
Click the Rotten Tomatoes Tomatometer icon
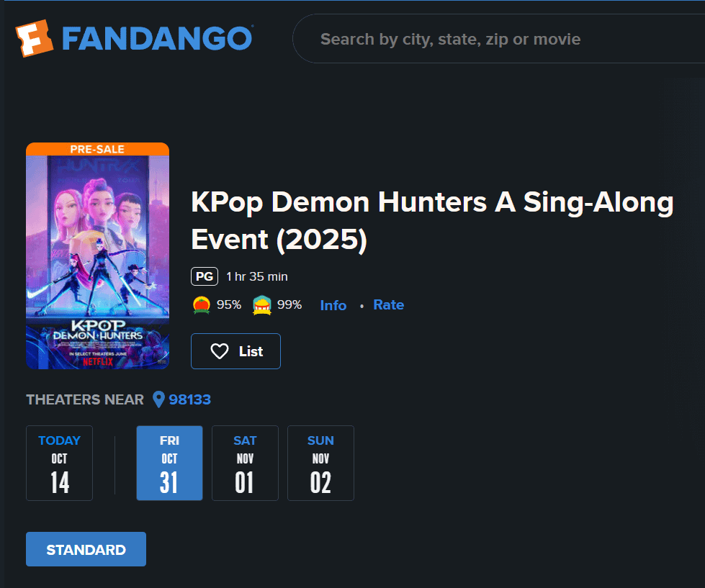click(x=201, y=305)
